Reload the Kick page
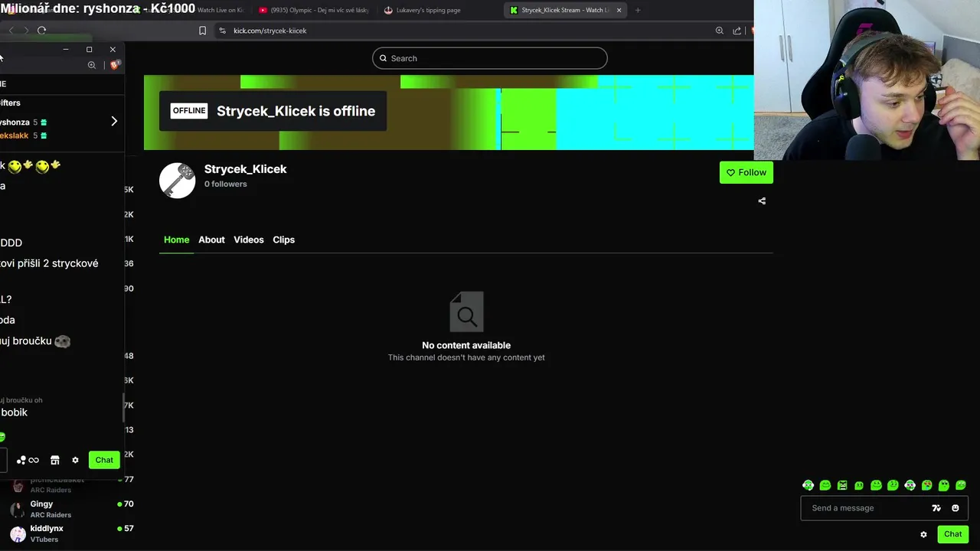 point(41,31)
